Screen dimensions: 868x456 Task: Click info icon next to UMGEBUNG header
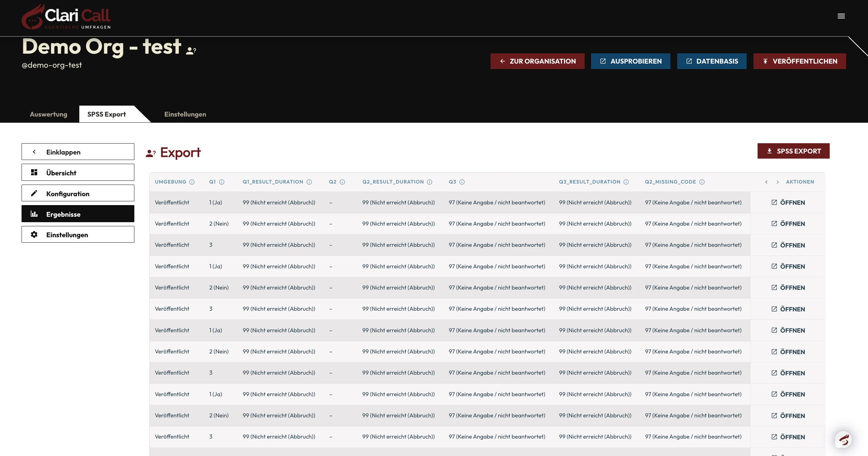(192, 182)
